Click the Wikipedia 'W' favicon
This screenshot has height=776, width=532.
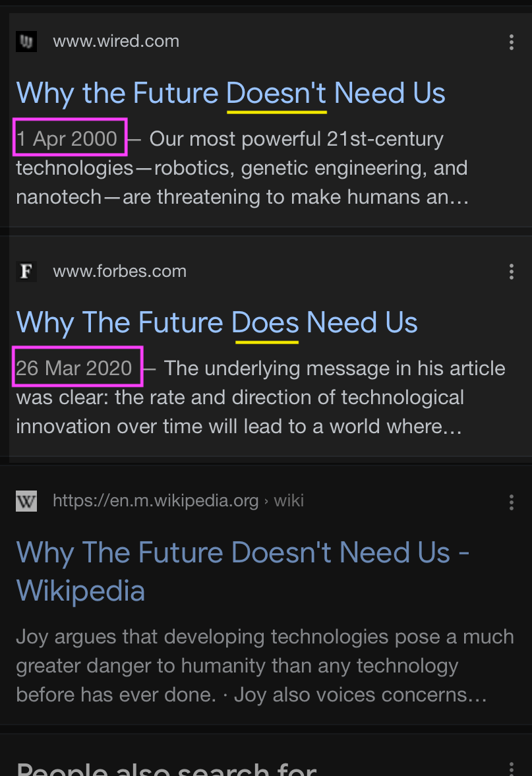pos(26,501)
